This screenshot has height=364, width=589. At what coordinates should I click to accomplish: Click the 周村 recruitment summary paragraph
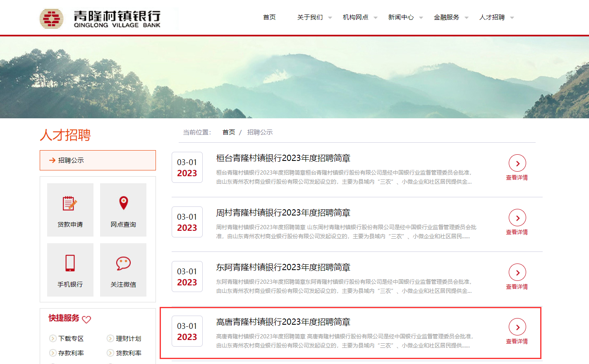[x=346, y=232]
